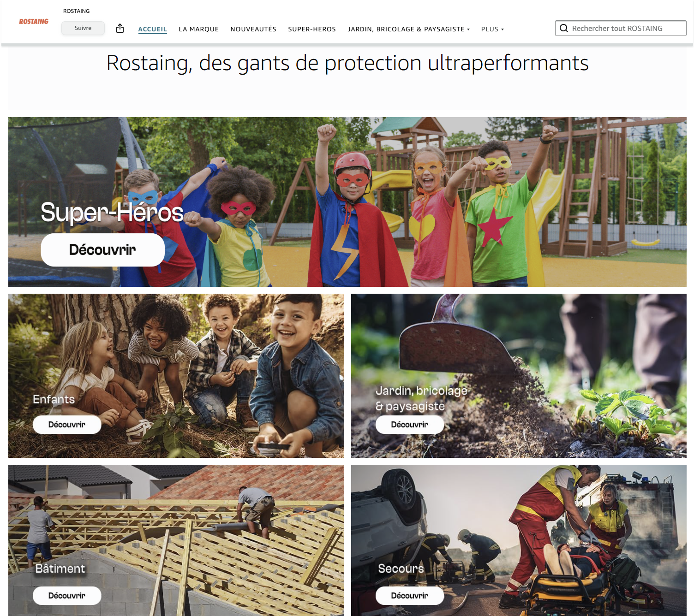Expand the Jardin, Bricolage & Paysagiste dropdown

pyautogui.click(x=409, y=29)
